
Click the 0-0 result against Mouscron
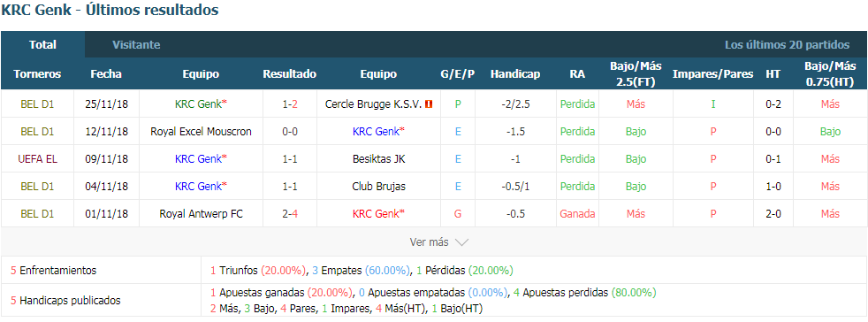290,131
